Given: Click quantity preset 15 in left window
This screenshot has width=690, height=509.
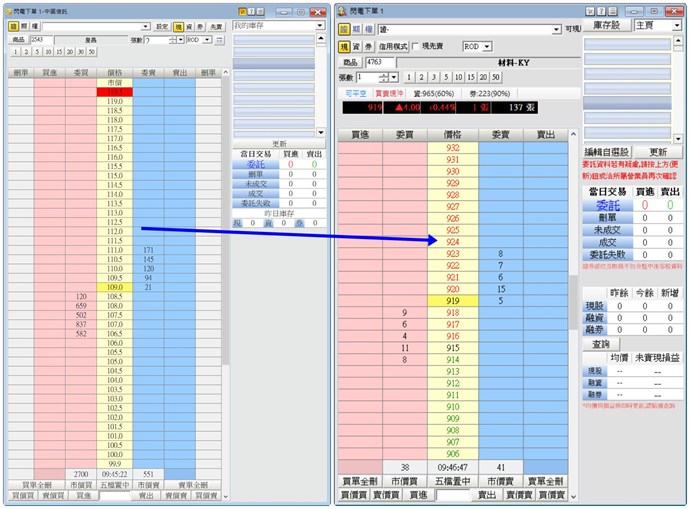Looking at the screenshot, I should click(59, 52).
